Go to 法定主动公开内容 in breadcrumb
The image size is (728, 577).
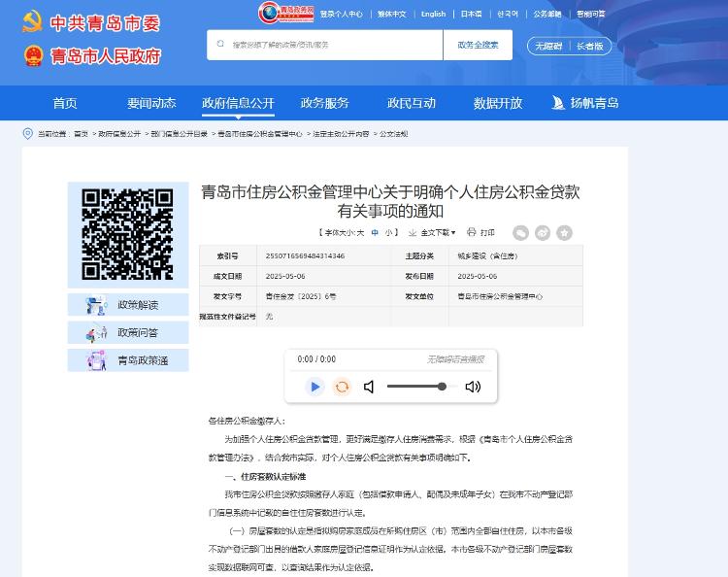tap(341, 134)
